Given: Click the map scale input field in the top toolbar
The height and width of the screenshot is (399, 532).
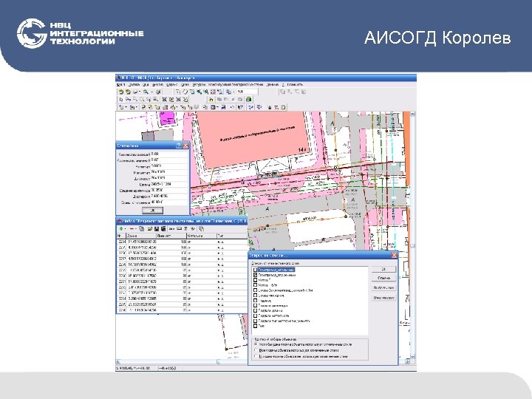Looking at the screenshot, I should tap(248, 92).
